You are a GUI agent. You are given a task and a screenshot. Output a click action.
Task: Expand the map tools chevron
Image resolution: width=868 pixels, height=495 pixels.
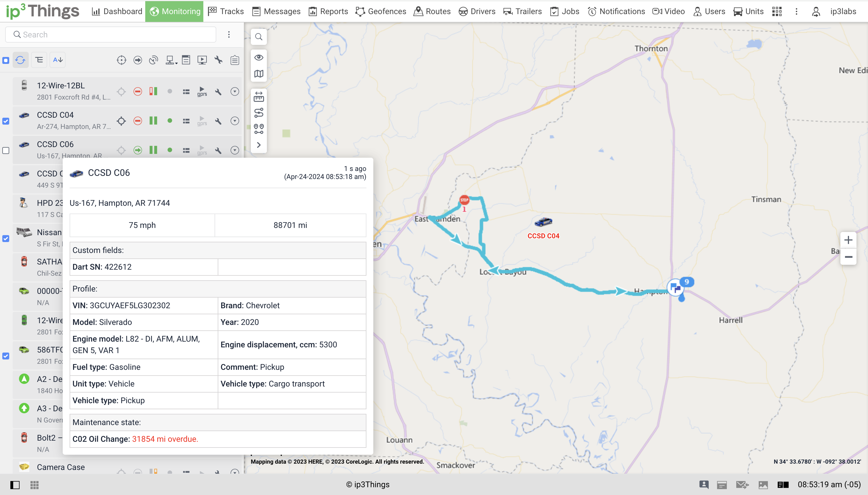259,145
